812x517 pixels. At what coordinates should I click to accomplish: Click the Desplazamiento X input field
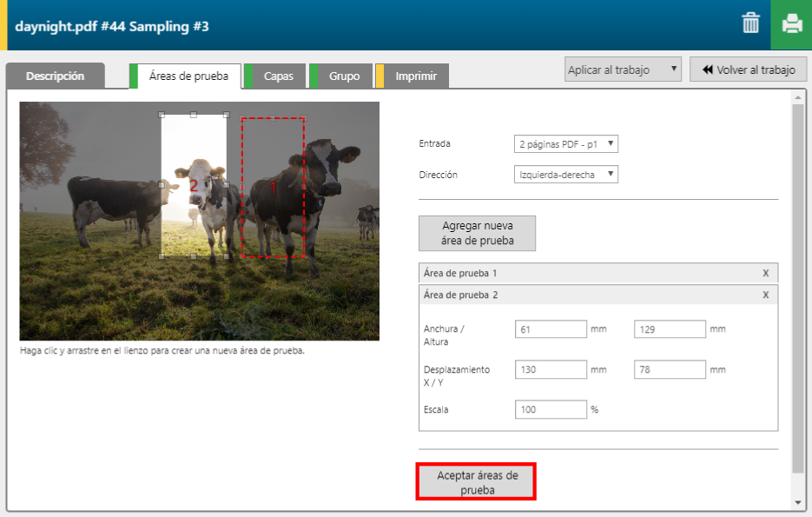click(x=551, y=369)
